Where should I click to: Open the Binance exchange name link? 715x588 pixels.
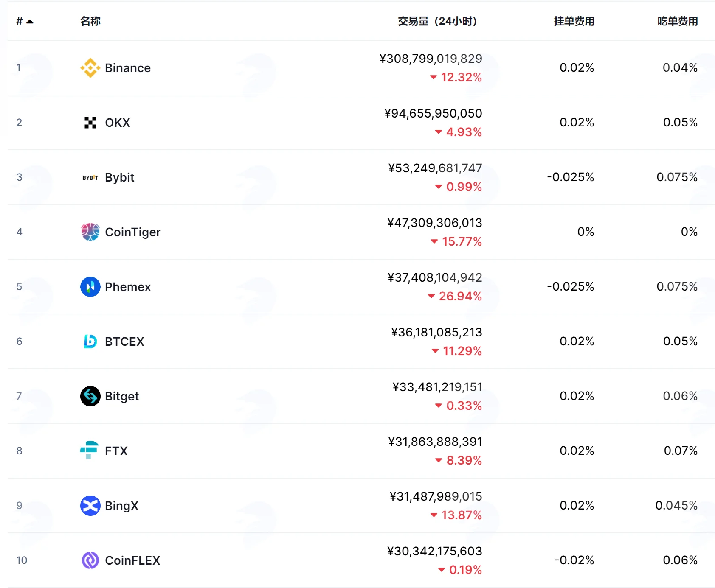point(128,68)
